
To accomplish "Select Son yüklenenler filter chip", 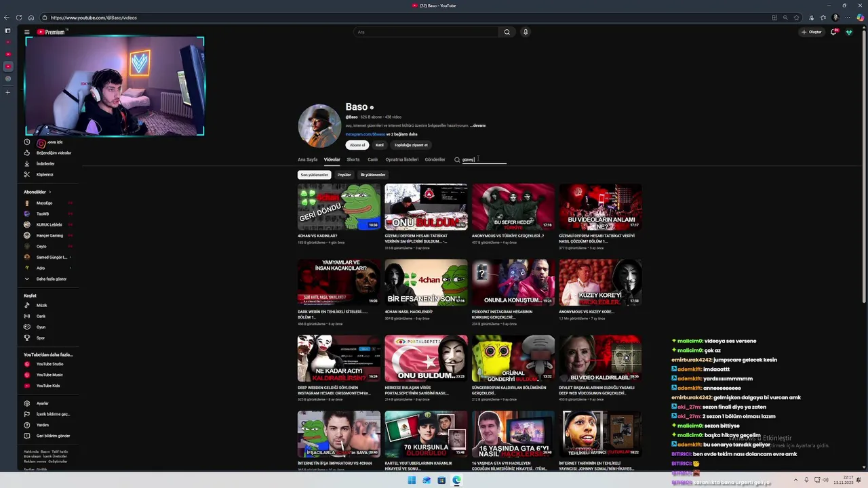I will coord(315,175).
